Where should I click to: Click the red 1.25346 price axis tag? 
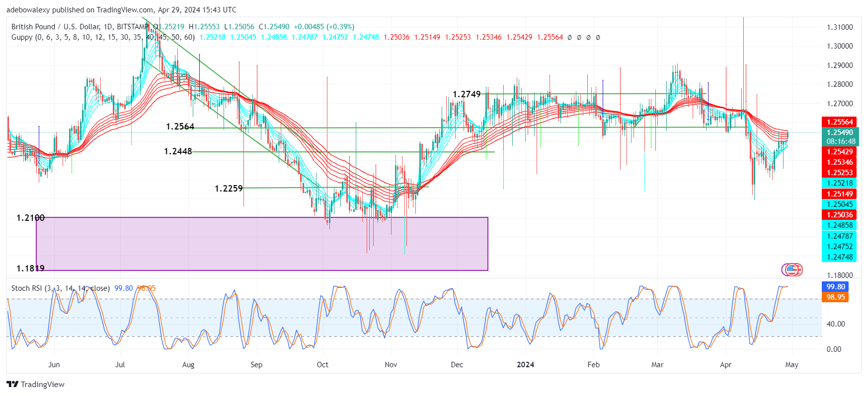[x=840, y=162]
